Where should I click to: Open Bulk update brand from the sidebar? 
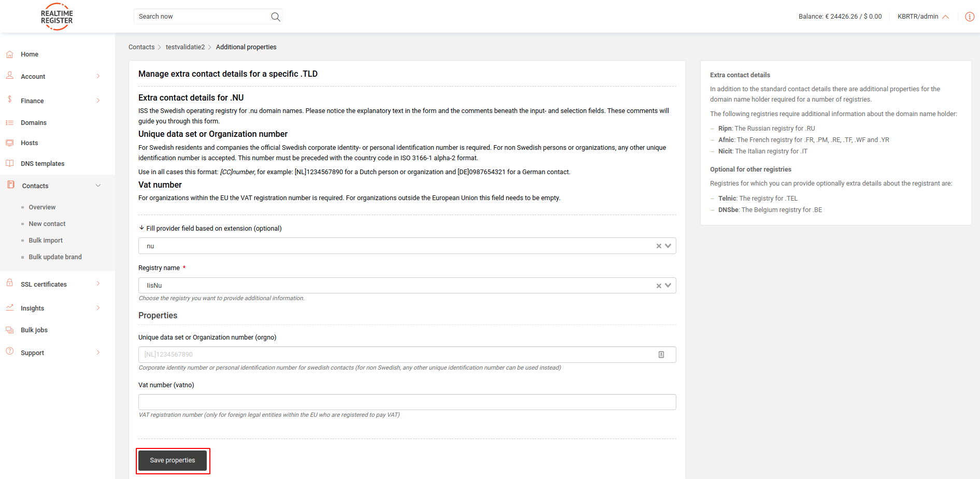[x=55, y=257]
